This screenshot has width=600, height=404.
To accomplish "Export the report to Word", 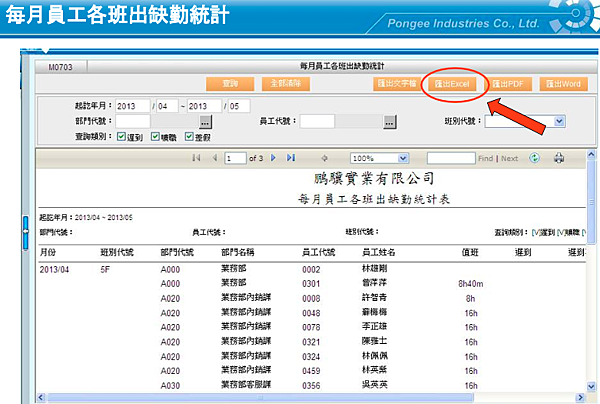I will (564, 84).
